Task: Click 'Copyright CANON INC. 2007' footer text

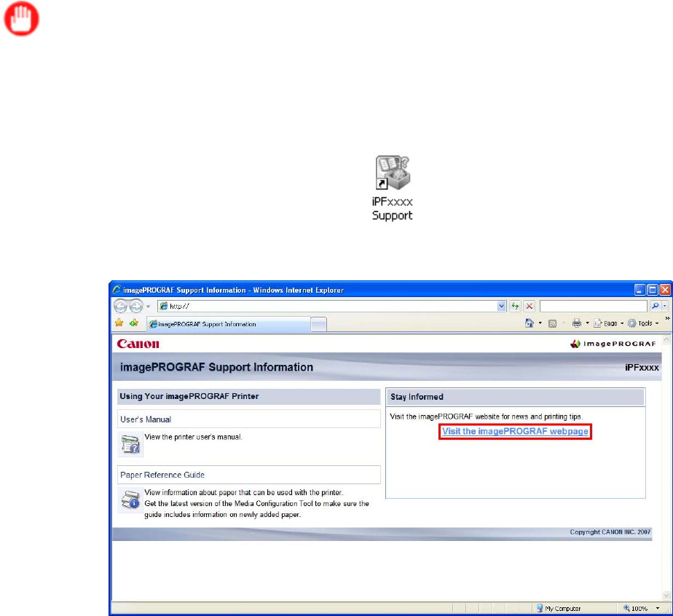Action: tap(610, 532)
